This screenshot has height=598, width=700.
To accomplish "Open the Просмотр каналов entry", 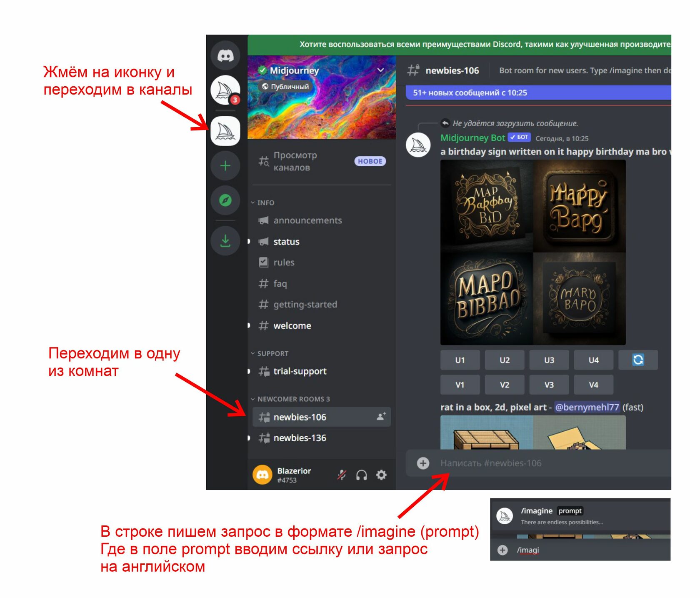I will click(x=322, y=161).
